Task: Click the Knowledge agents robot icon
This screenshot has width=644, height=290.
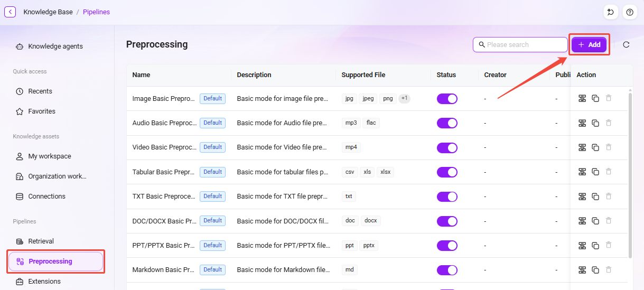Action: click(x=20, y=46)
